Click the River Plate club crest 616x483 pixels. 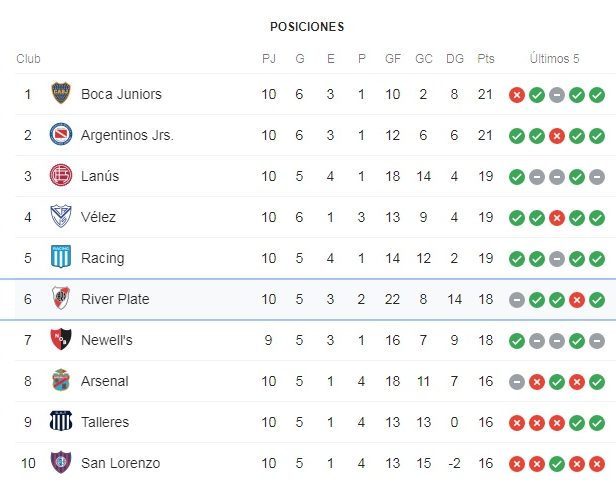click(61, 298)
